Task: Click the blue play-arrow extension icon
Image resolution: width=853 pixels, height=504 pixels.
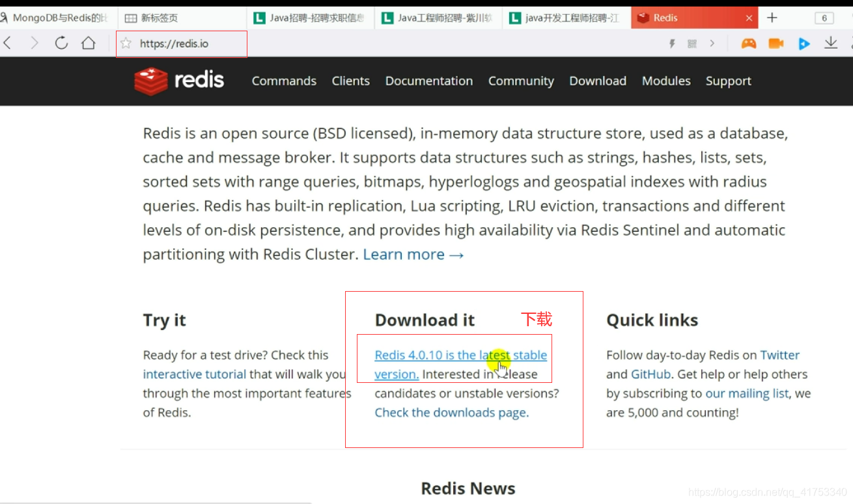Action: pos(804,44)
